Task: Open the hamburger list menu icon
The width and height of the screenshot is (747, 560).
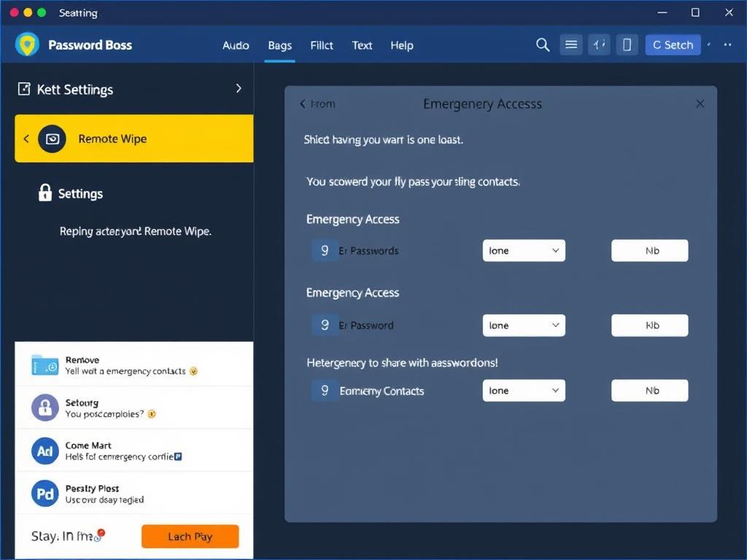Action: (570, 44)
